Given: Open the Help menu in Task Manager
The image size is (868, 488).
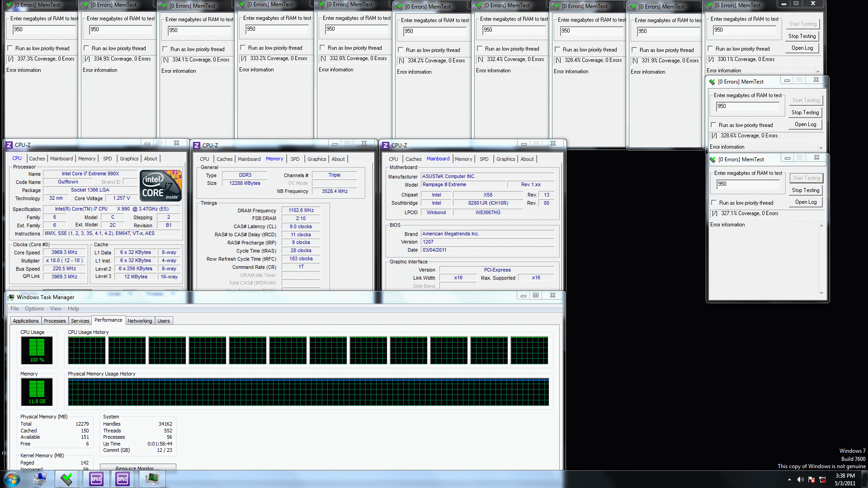Looking at the screenshot, I should pyautogui.click(x=73, y=309).
